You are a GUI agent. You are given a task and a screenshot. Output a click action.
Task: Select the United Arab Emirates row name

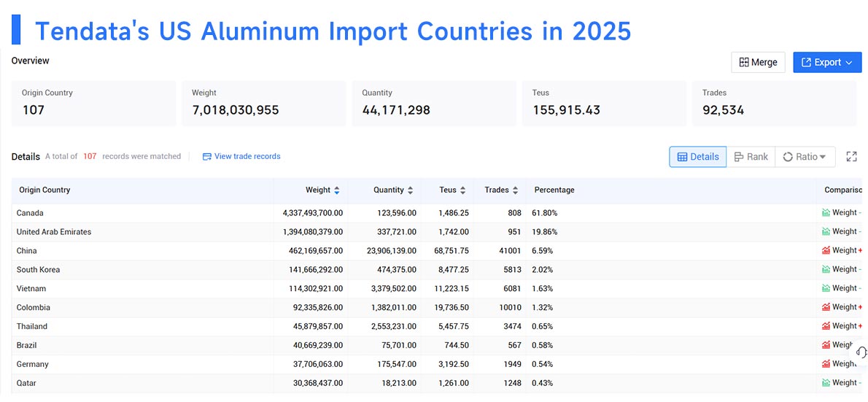pos(54,231)
